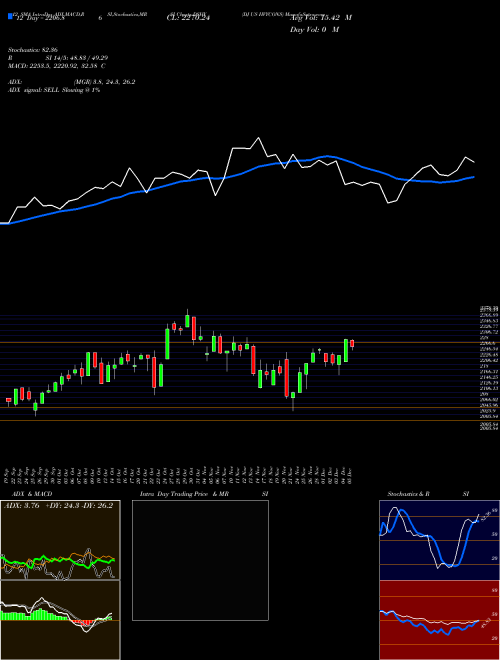Viewport: 500px width, 660px height.
Task: Select the 'Avg Vol: 15.42 M' text
Action: [x=321, y=18]
